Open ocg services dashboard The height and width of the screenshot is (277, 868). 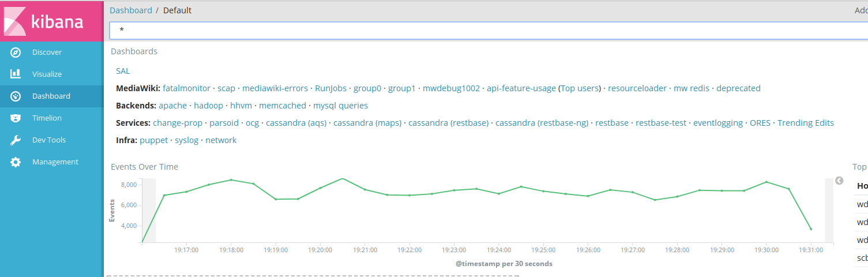252,123
